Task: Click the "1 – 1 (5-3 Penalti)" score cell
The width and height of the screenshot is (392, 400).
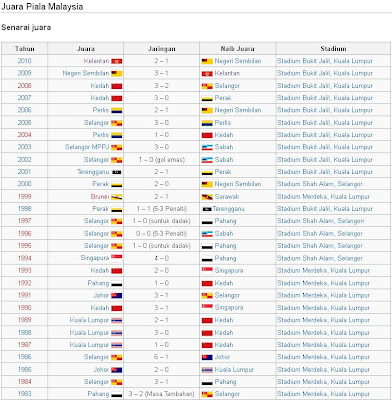Action: 162,209
